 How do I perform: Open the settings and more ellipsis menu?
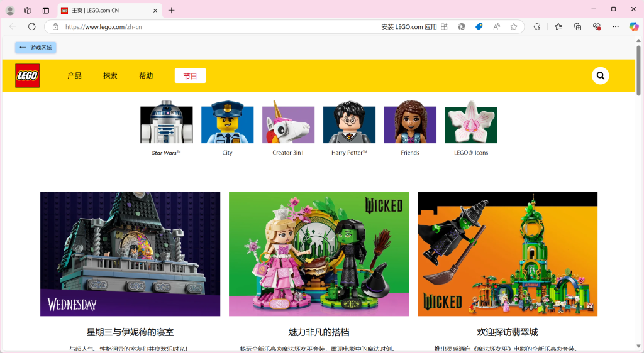[x=615, y=26]
